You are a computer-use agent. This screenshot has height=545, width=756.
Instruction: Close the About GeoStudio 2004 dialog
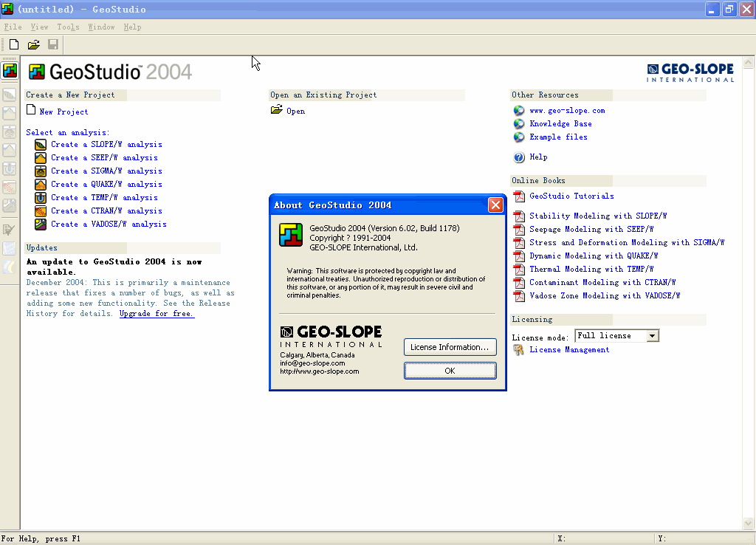pyautogui.click(x=495, y=205)
